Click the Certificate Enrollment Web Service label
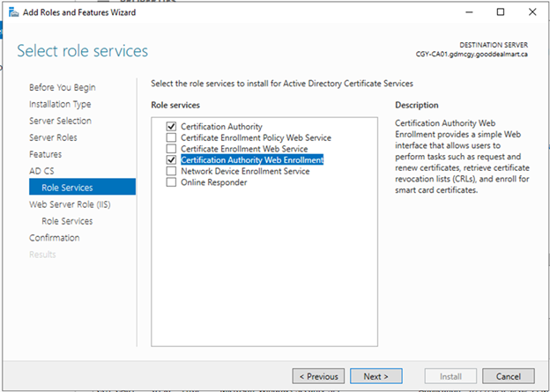The image size is (550, 392). [x=244, y=149]
